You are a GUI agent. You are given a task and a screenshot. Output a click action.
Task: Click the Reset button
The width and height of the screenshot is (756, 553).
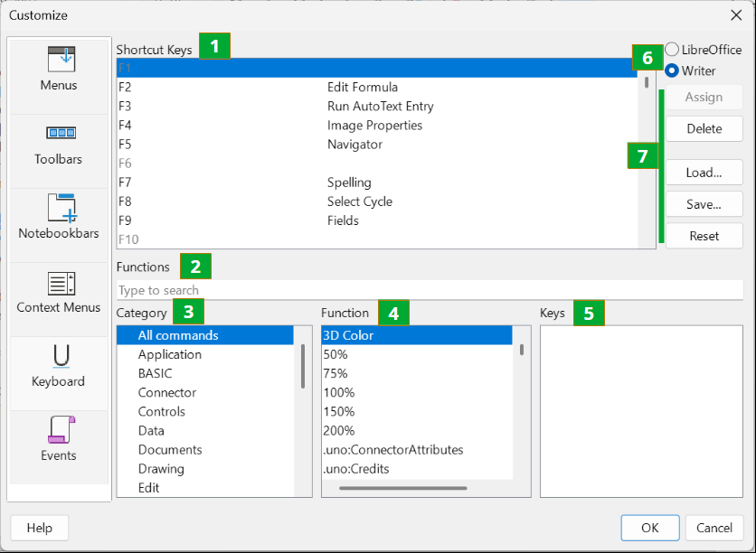tap(704, 236)
